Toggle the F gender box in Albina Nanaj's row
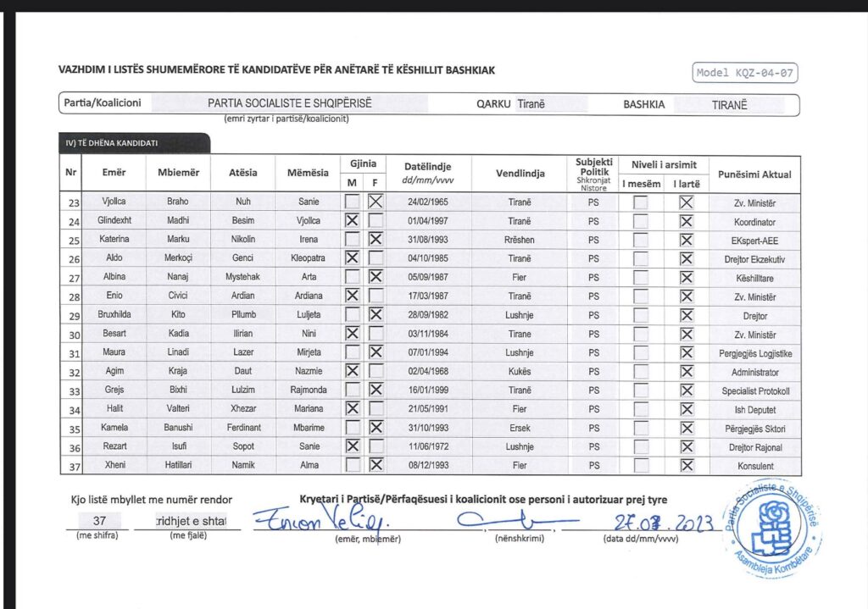The image size is (868, 609). click(x=376, y=277)
